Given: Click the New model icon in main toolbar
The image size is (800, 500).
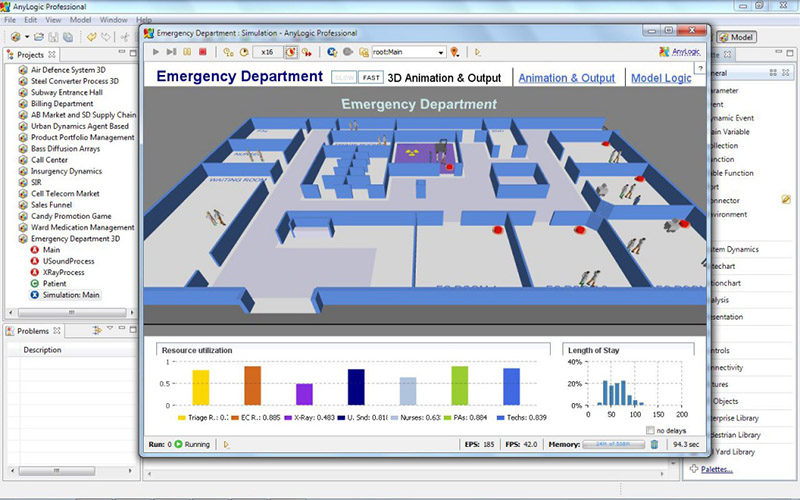Looking at the screenshot, I should tap(16, 37).
